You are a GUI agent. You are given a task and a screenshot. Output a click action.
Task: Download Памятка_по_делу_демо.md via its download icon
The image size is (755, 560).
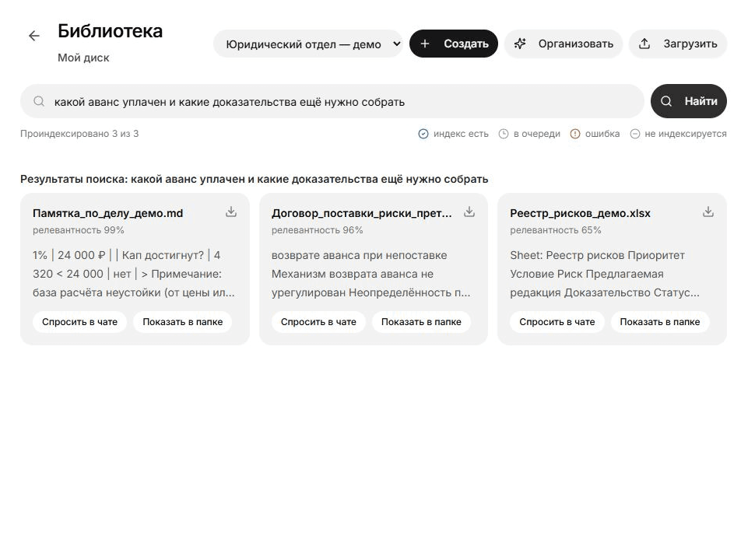click(x=231, y=212)
